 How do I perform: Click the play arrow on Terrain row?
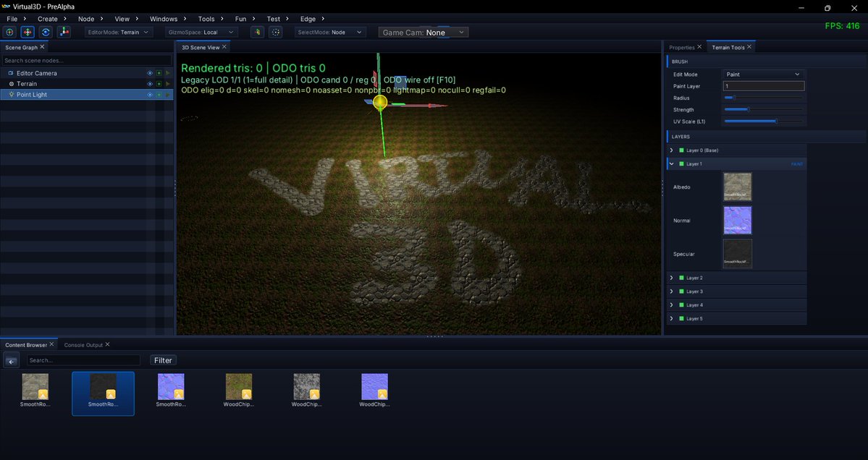click(x=168, y=84)
